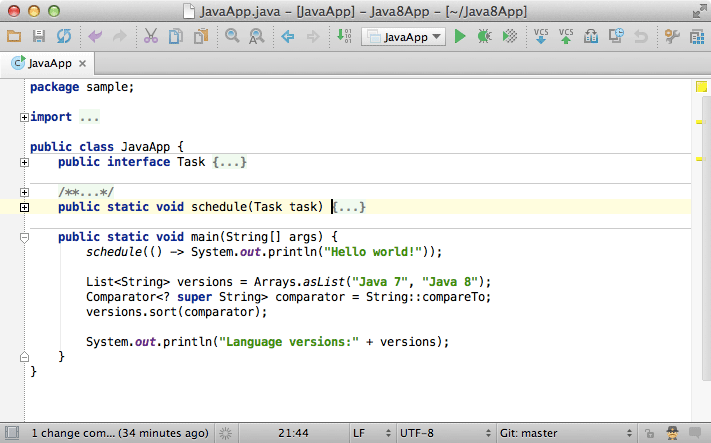Change file encoding UTF-8 dropdown
711x443 pixels.
point(445,433)
